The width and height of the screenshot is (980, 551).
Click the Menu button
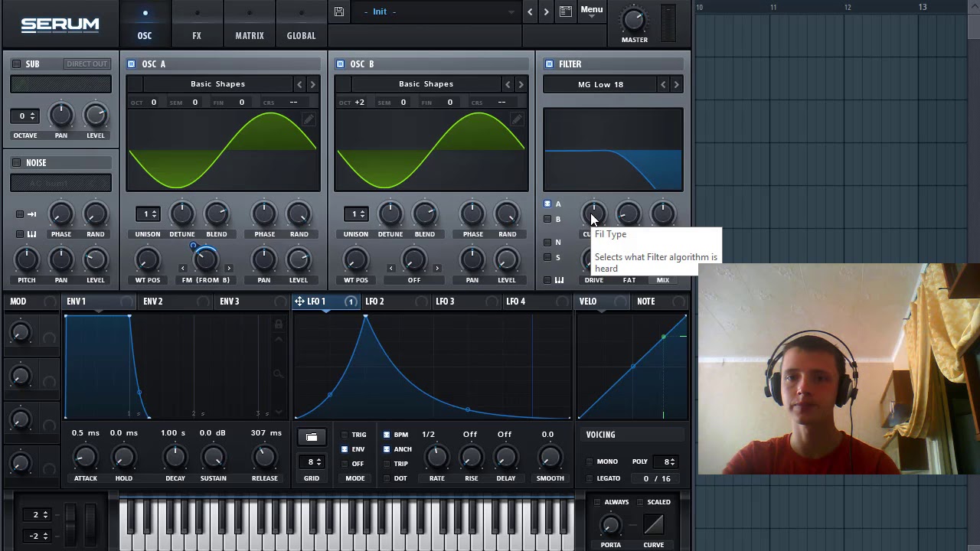[591, 10]
